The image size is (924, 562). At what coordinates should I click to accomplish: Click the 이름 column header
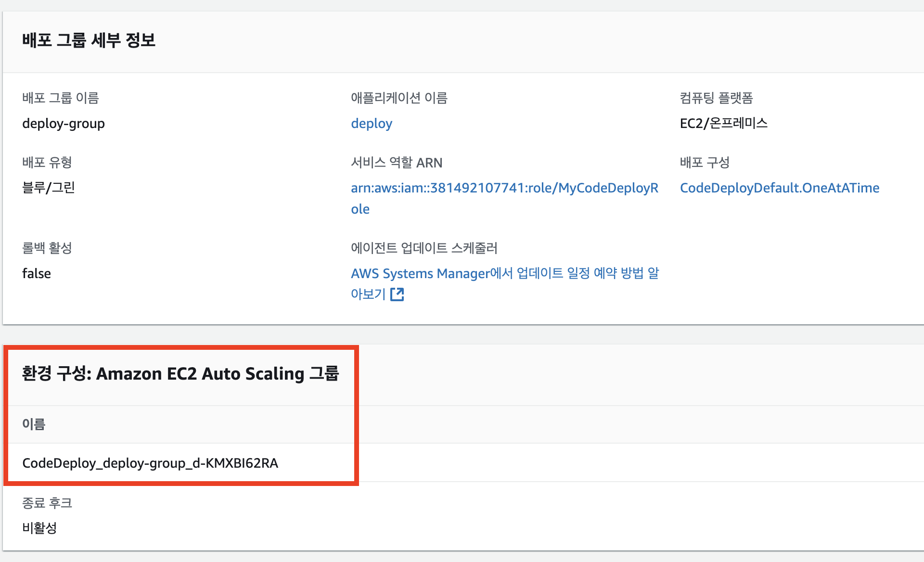pyautogui.click(x=34, y=424)
